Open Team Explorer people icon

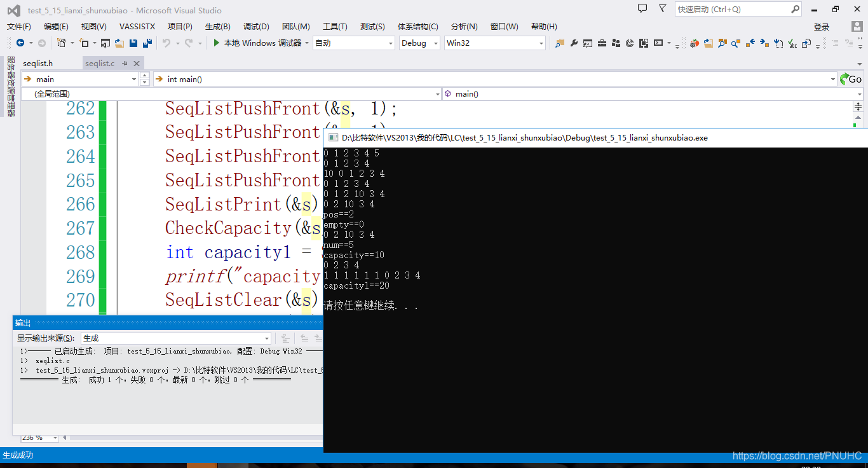pyautogui.click(x=616, y=43)
